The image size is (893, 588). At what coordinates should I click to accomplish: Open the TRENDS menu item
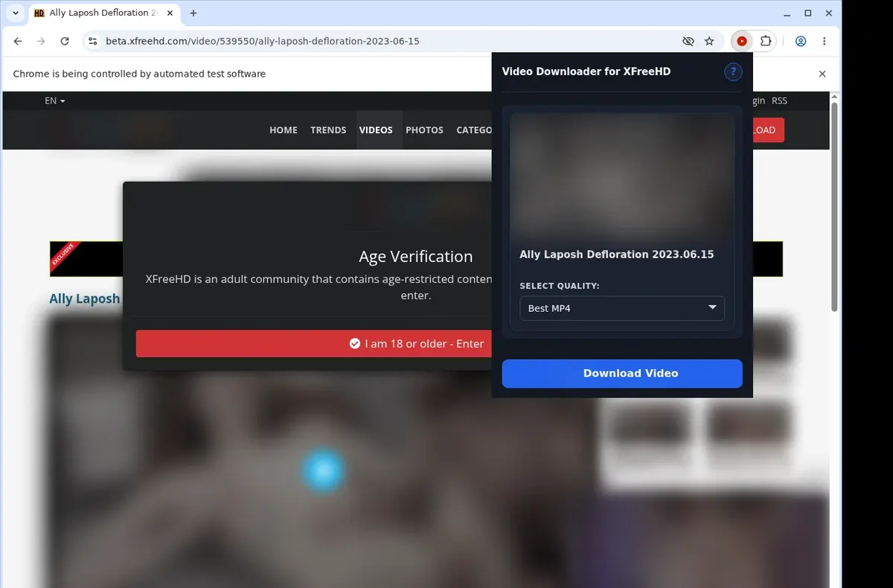pyautogui.click(x=328, y=130)
